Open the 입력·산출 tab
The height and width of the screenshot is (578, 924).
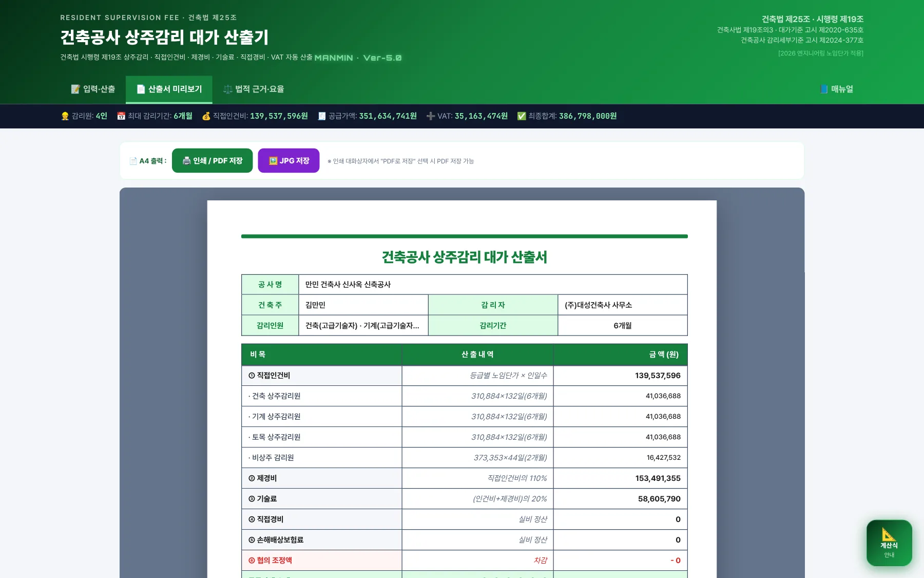coord(93,89)
